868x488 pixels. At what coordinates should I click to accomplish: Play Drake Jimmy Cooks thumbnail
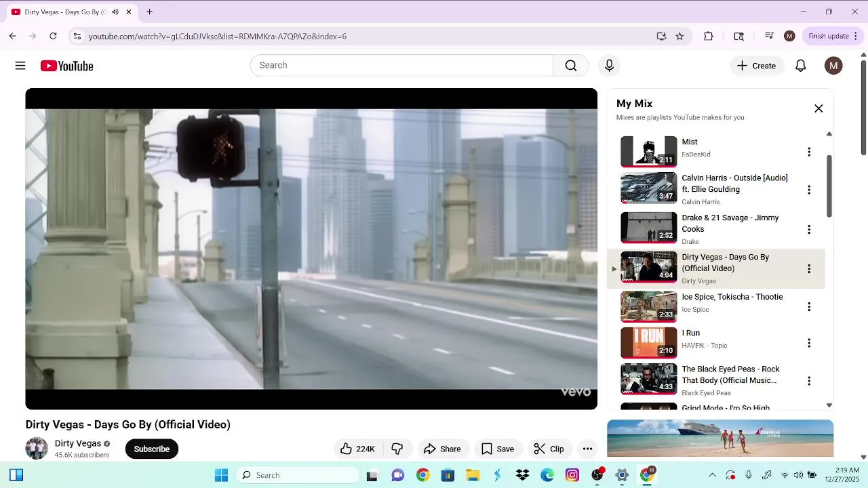(648, 228)
